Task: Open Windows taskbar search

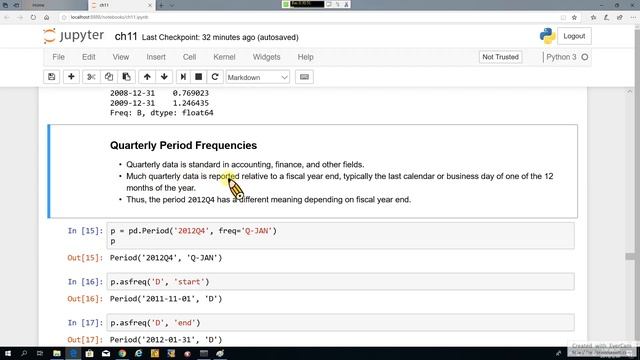Action: pyautogui.click(x=24, y=353)
